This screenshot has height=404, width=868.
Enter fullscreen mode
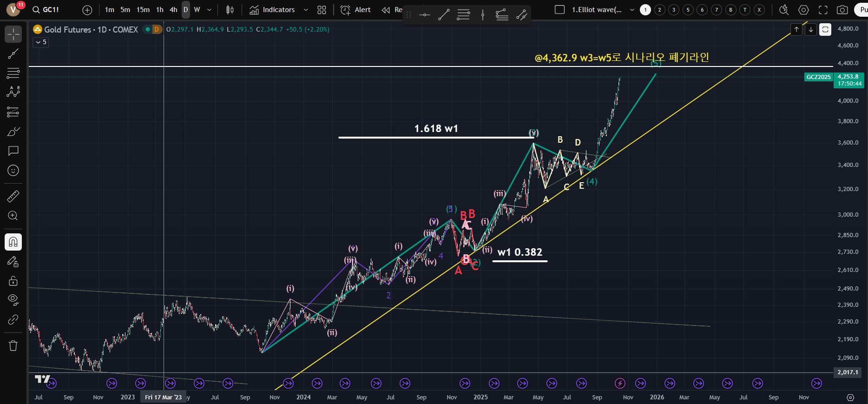(x=823, y=10)
